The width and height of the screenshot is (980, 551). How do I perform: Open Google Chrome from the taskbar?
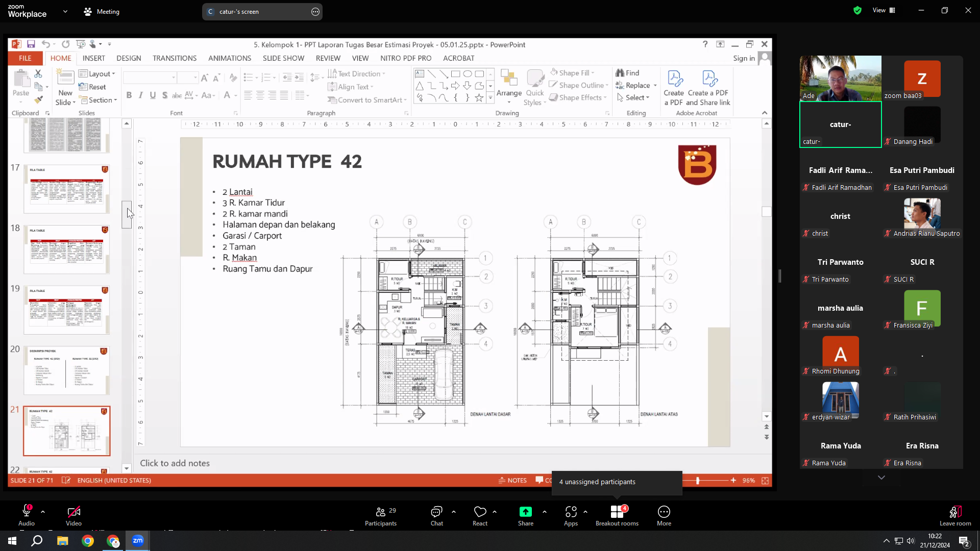tap(88, 541)
